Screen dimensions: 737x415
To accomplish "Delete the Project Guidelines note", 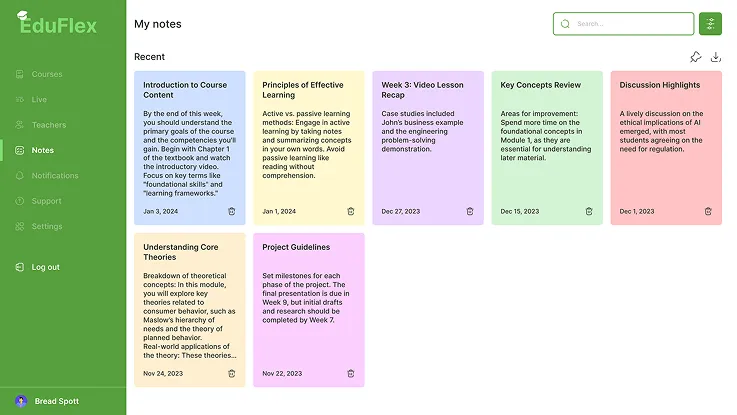I will click(x=351, y=373).
